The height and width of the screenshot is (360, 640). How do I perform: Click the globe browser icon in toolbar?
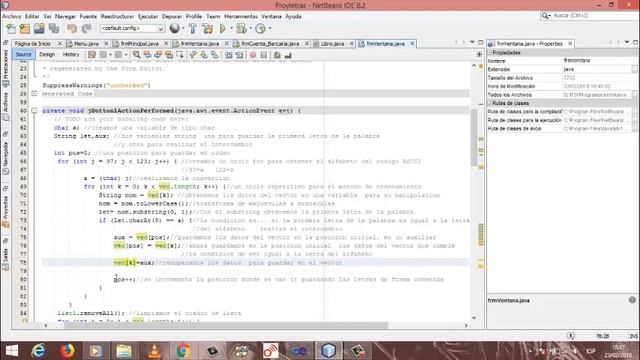pyautogui.click(x=175, y=28)
